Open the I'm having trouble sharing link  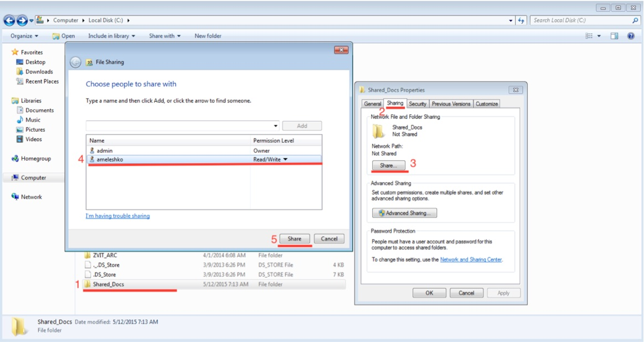[x=117, y=215]
